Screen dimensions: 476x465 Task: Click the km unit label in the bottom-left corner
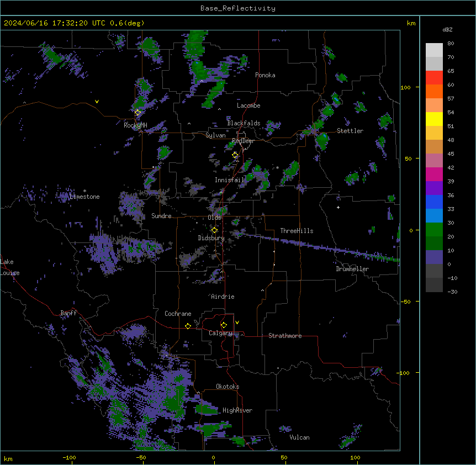(x=8, y=458)
